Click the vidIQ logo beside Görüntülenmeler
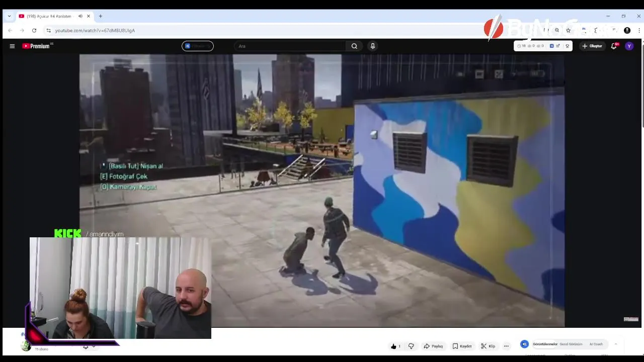Viewport: 644px width, 362px height. coord(524,344)
